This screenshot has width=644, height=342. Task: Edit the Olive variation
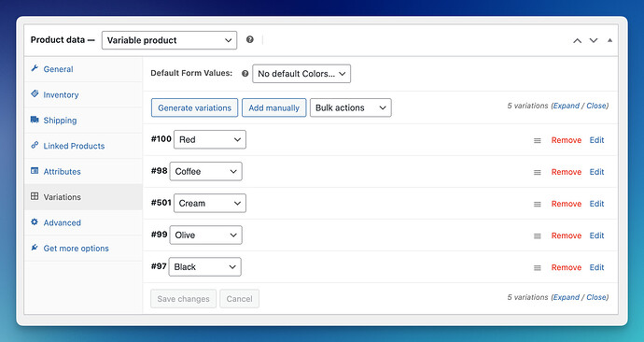point(596,235)
